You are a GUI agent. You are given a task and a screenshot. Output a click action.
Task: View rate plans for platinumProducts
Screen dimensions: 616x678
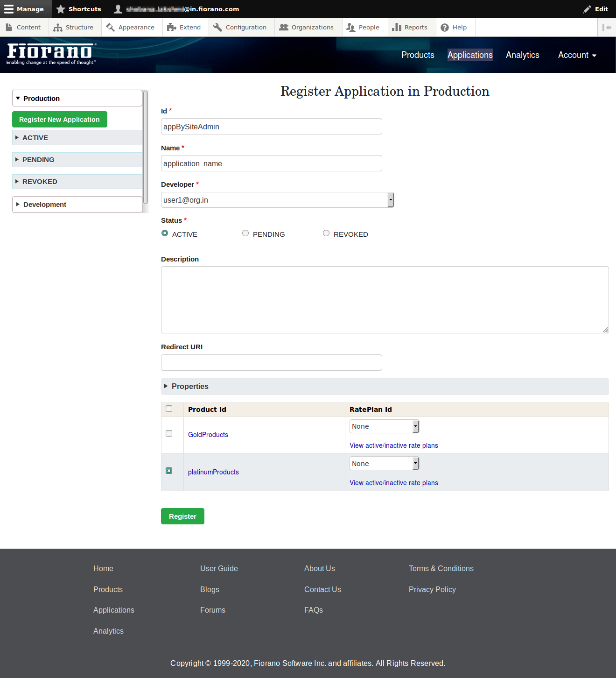(394, 483)
